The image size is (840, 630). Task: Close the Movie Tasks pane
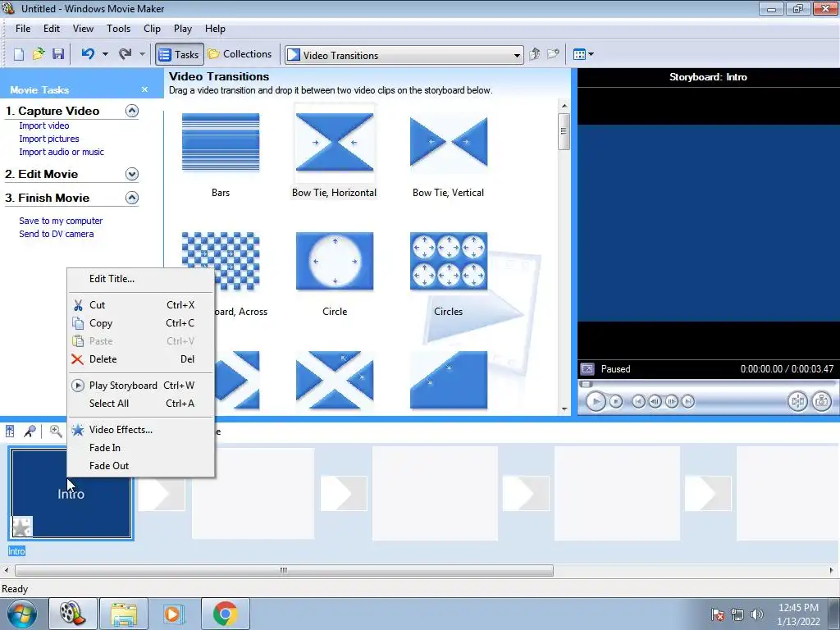click(144, 89)
